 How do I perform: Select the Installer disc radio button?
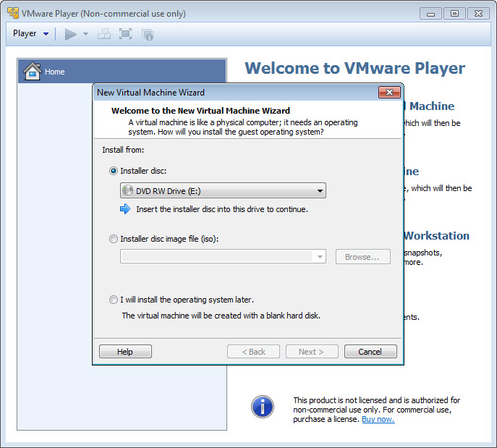[113, 171]
